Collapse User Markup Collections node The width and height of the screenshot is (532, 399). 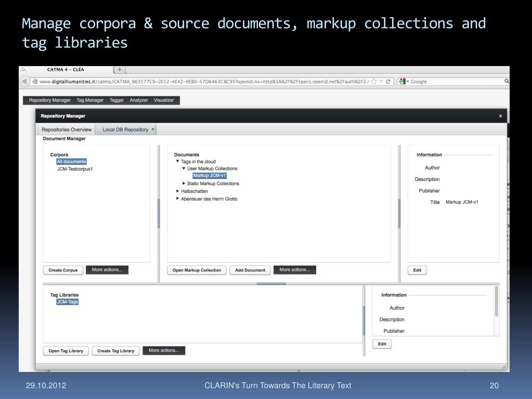tap(184, 168)
